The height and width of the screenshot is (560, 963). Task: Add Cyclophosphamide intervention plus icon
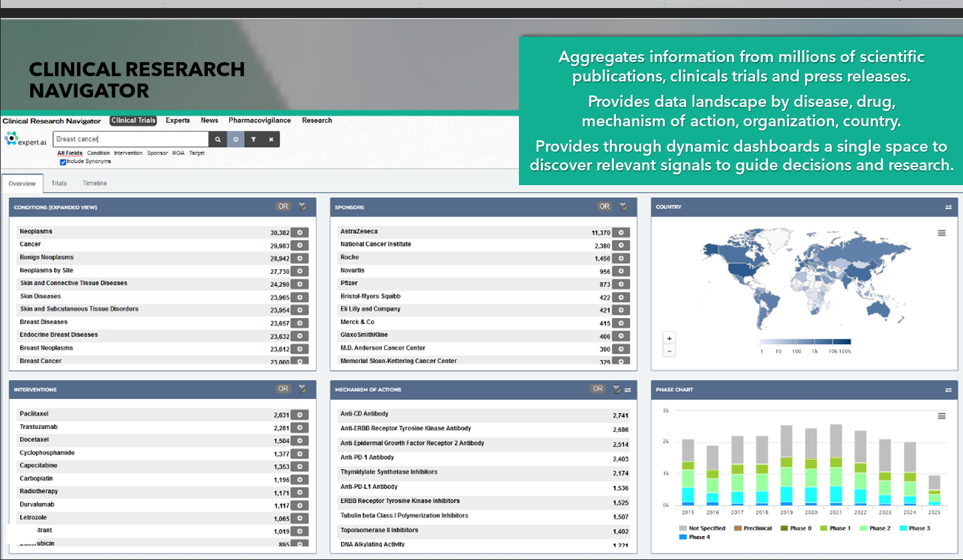(300, 454)
